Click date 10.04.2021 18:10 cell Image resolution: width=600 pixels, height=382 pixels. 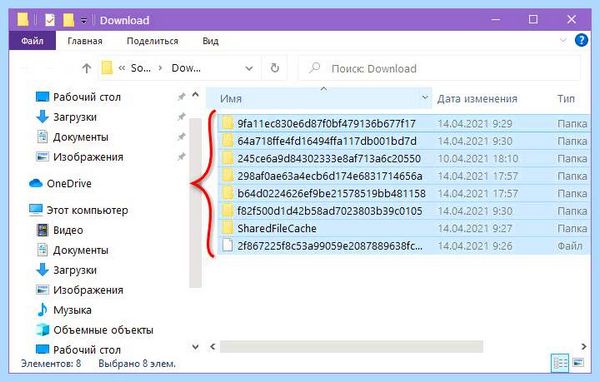tap(478, 158)
